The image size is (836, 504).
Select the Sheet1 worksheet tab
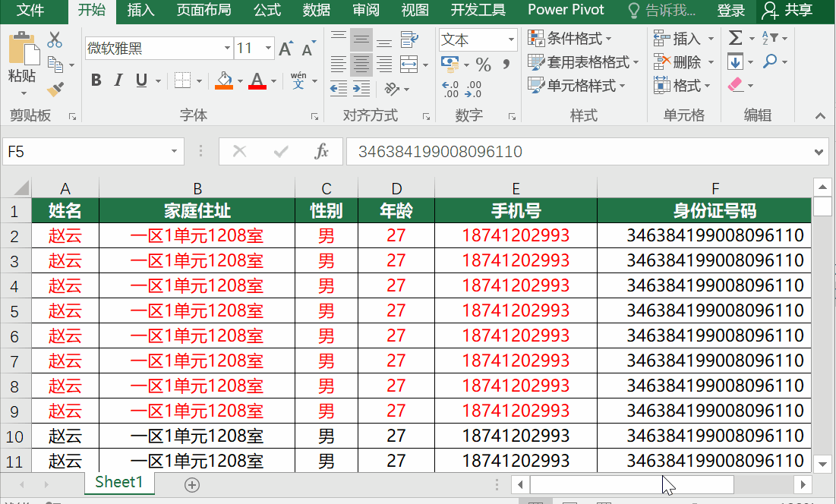pos(118,481)
